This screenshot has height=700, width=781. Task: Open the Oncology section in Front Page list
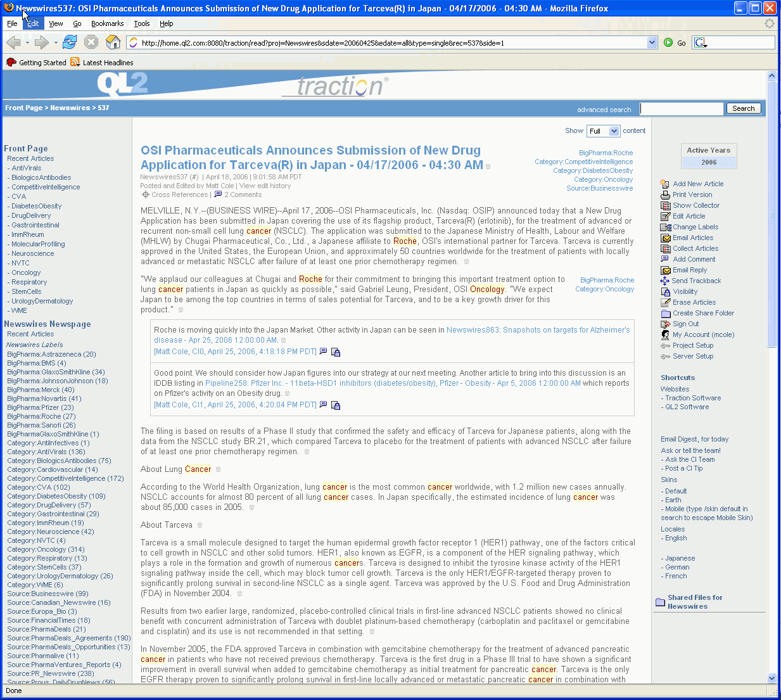[x=26, y=272]
